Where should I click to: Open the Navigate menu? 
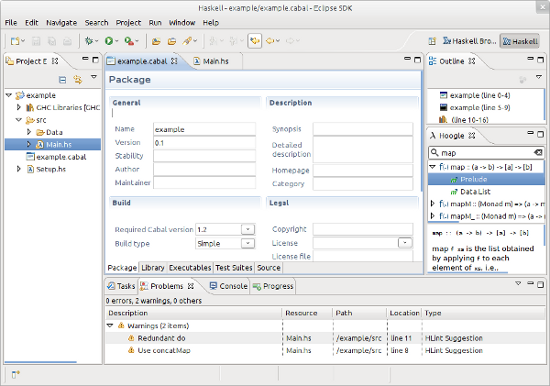tap(61, 23)
